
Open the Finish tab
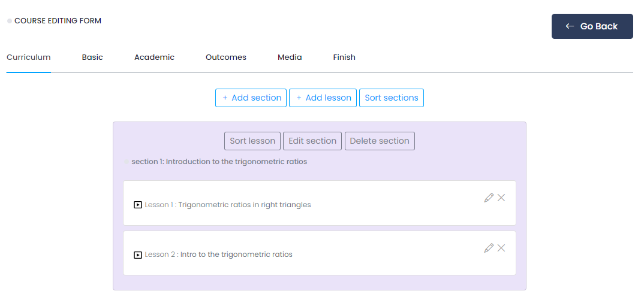(x=344, y=57)
